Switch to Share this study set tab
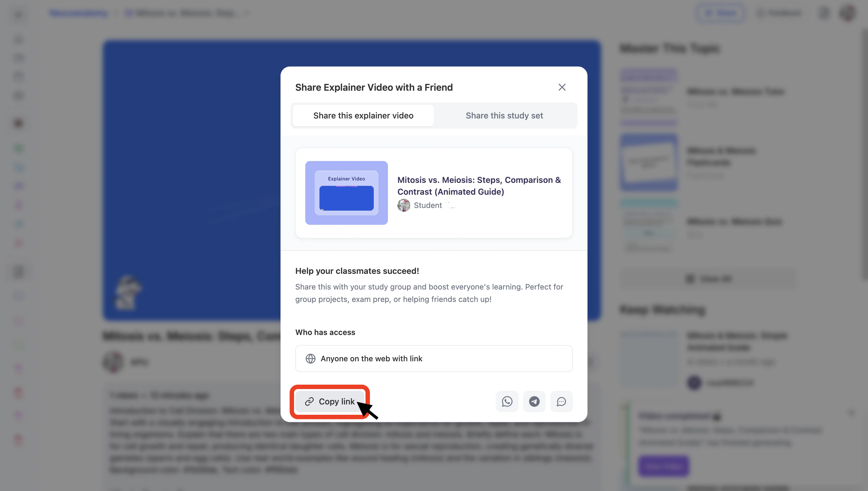Screen dimensions: 868x491 [504, 115]
